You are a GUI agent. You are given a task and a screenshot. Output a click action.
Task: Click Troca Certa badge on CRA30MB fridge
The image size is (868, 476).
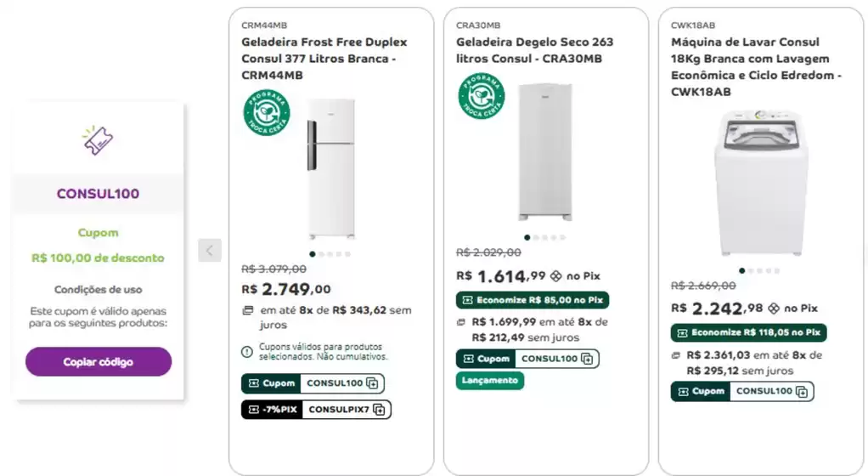coord(482,96)
